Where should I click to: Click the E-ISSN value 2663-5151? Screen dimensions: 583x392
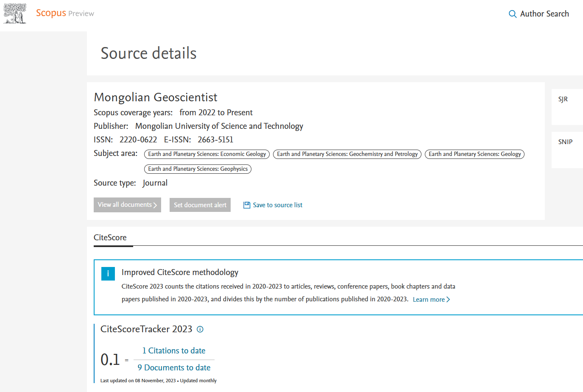tap(215, 140)
